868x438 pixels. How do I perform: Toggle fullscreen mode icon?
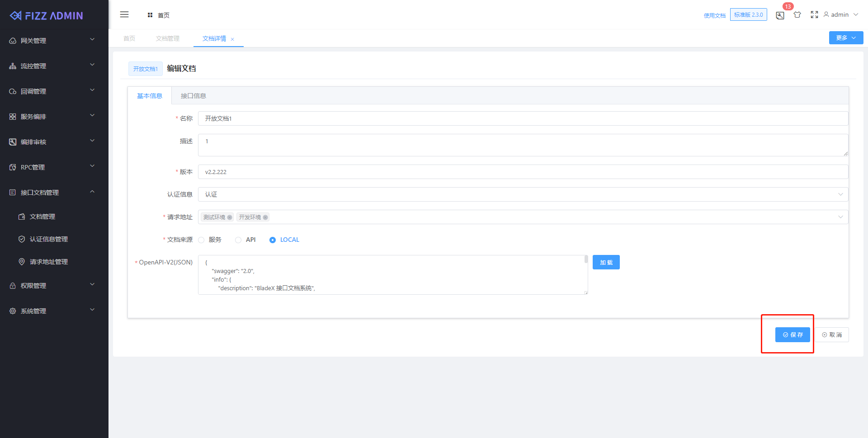[x=814, y=15]
